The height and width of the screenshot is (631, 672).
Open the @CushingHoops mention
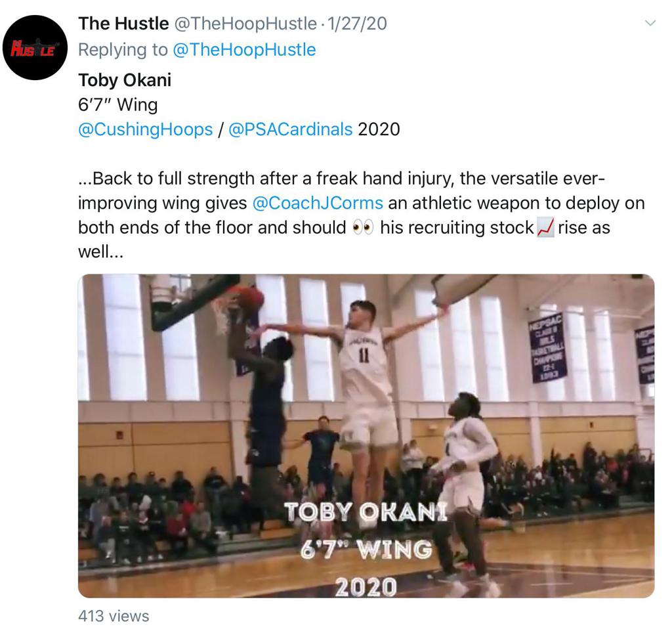point(145,129)
